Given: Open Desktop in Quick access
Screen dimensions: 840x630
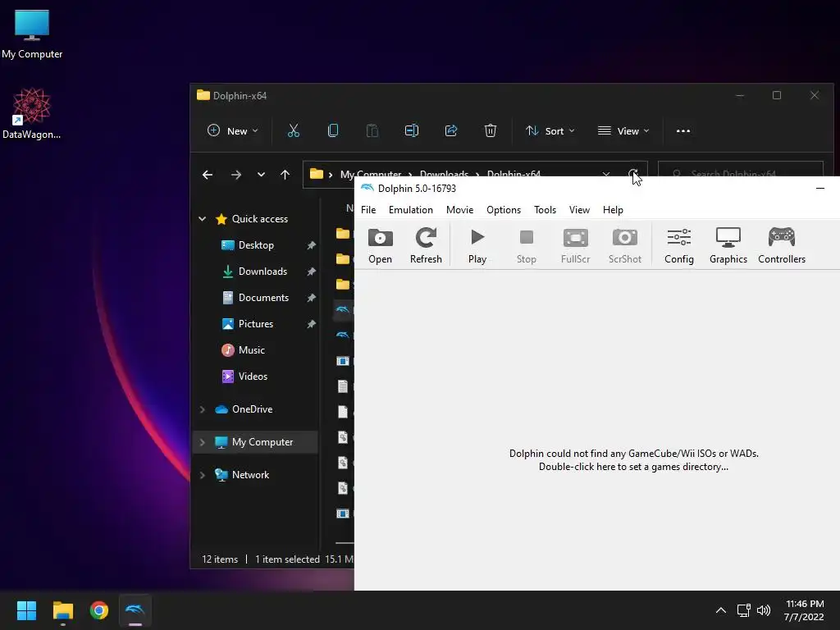Looking at the screenshot, I should pos(256,245).
